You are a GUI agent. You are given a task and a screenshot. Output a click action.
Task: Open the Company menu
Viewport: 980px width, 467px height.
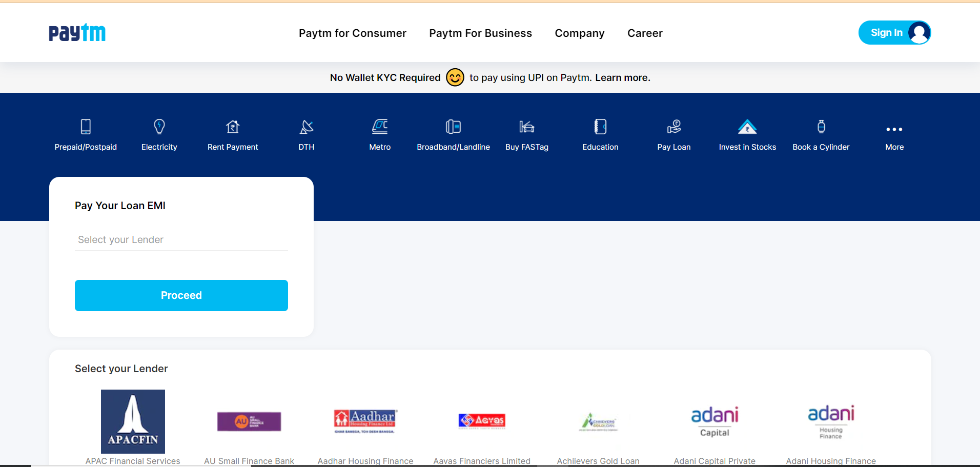580,33
